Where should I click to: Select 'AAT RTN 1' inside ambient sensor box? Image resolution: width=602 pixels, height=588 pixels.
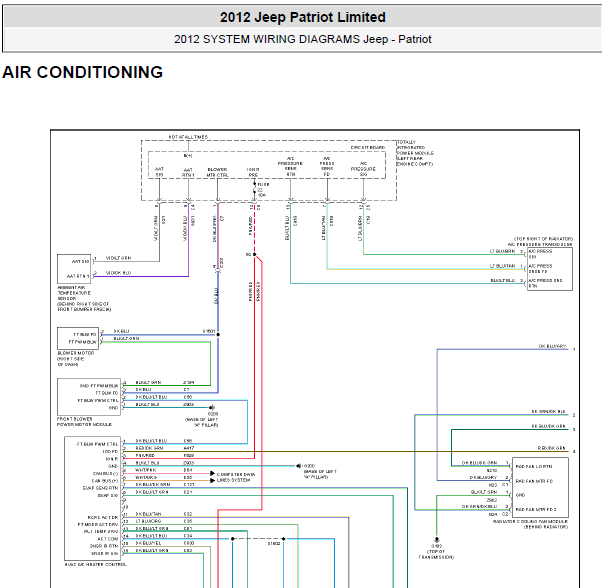[78, 276]
